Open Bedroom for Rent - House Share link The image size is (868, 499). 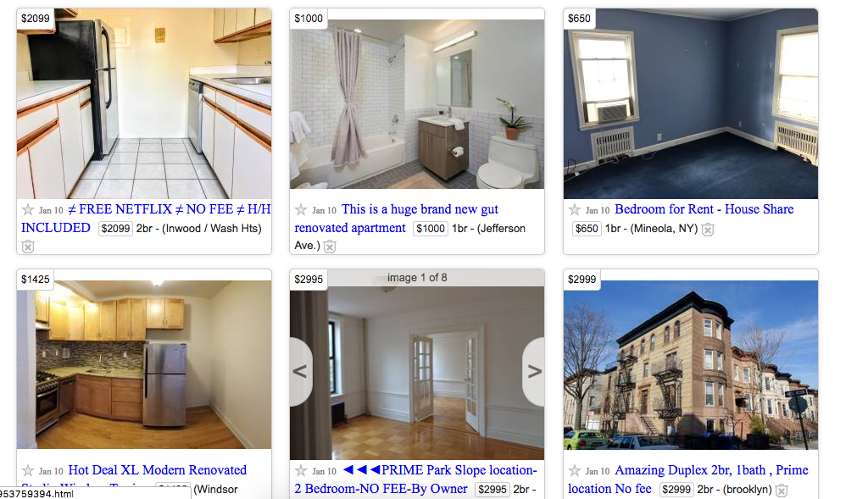tap(704, 209)
